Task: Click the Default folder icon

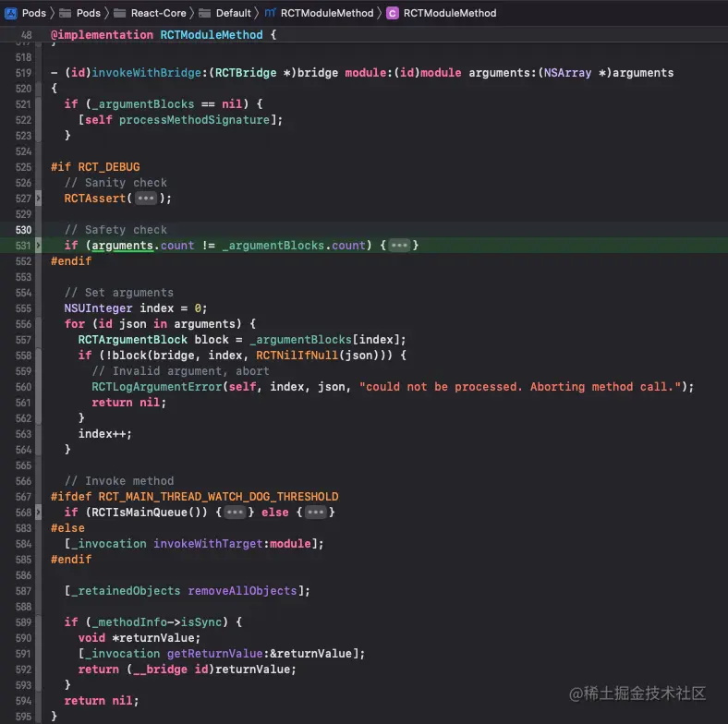Action: point(205,13)
